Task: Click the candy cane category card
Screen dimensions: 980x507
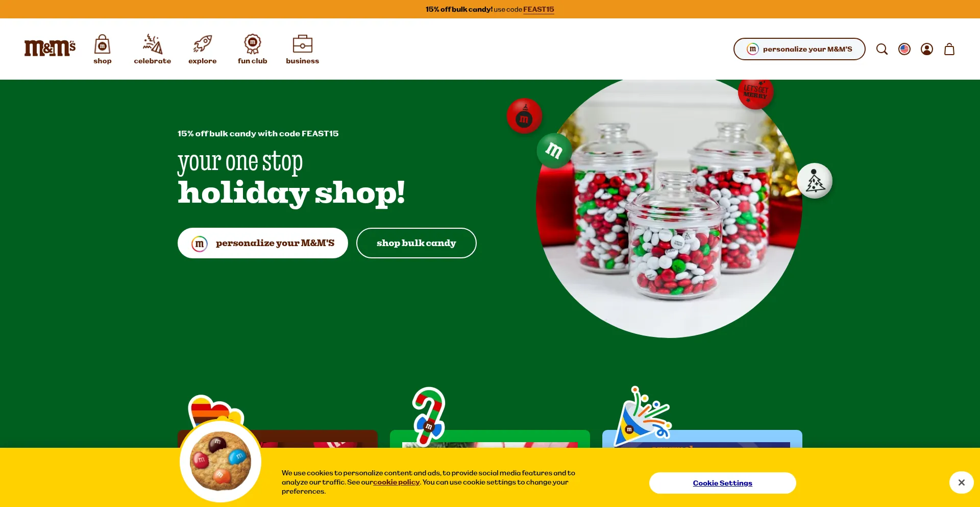Action: [489, 439]
